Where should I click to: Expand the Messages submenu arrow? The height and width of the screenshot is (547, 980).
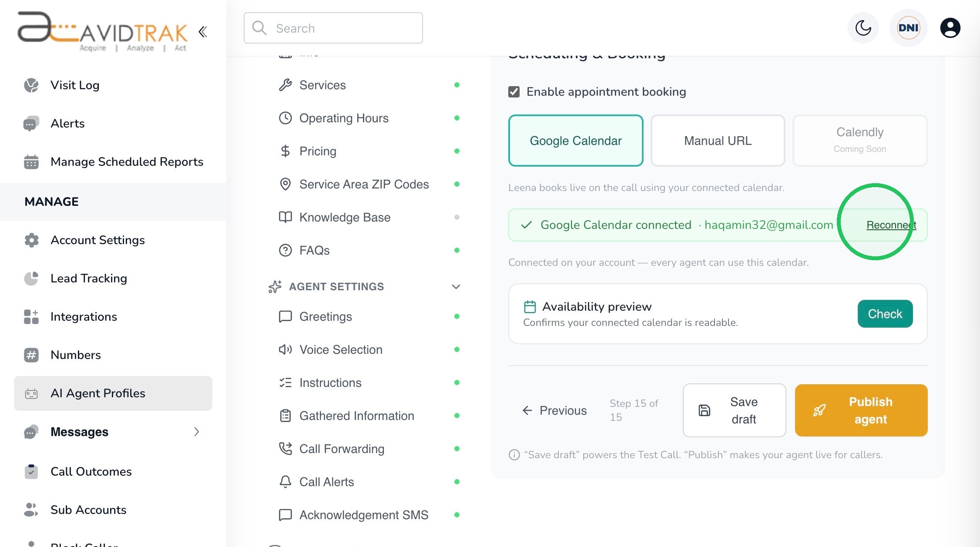[x=197, y=432]
